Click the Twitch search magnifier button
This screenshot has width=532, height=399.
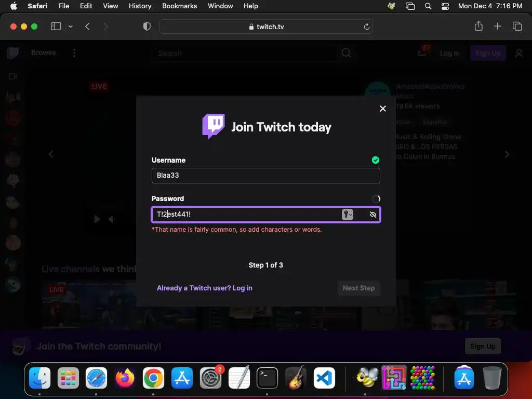tap(346, 53)
